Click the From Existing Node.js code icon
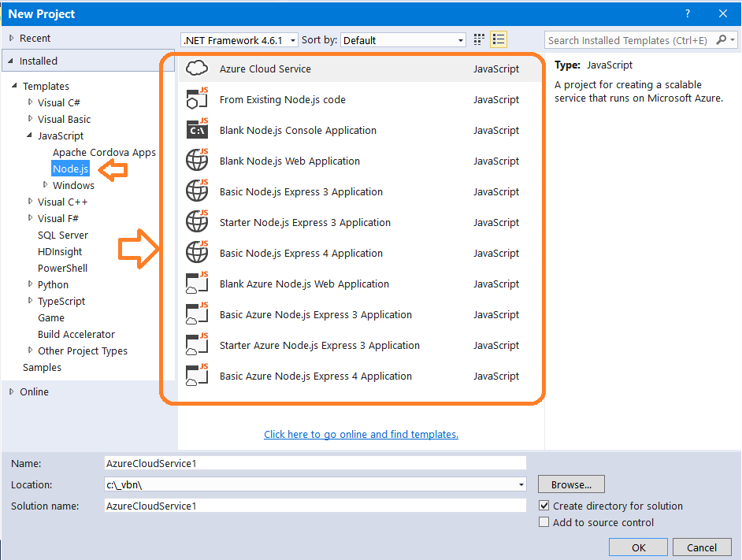The image size is (742, 560). pos(197,98)
